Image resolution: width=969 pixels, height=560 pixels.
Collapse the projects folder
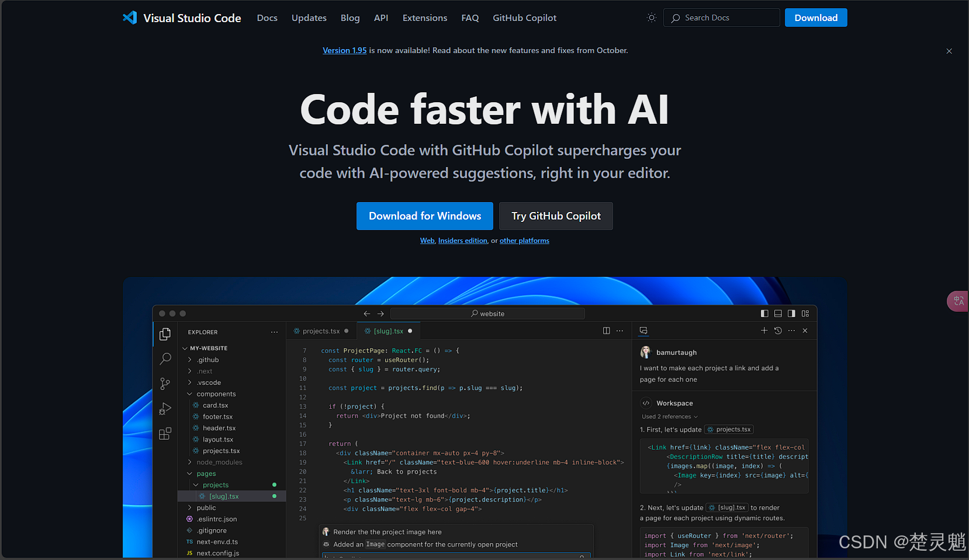196,485
